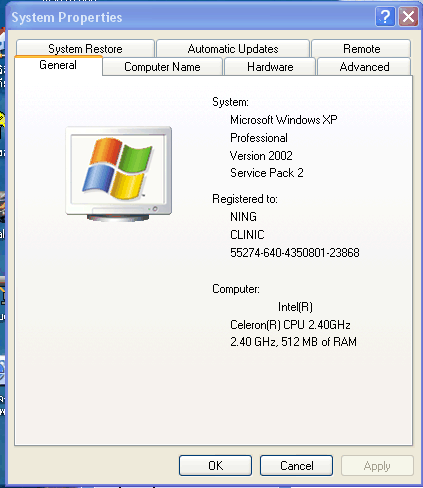Click the 'Celeron(R) CPU 2.40GHz' text
The image size is (423, 488).
tap(290, 325)
